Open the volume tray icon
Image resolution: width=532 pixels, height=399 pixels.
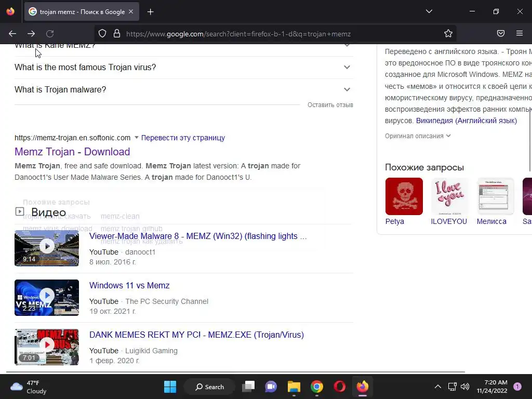click(x=465, y=387)
